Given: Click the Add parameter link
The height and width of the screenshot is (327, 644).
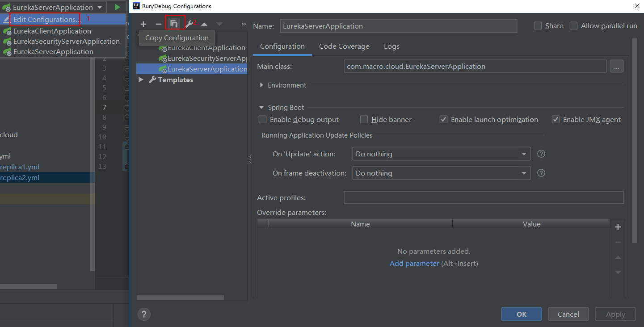Looking at the screenshot, I should [x=414, y=264].
